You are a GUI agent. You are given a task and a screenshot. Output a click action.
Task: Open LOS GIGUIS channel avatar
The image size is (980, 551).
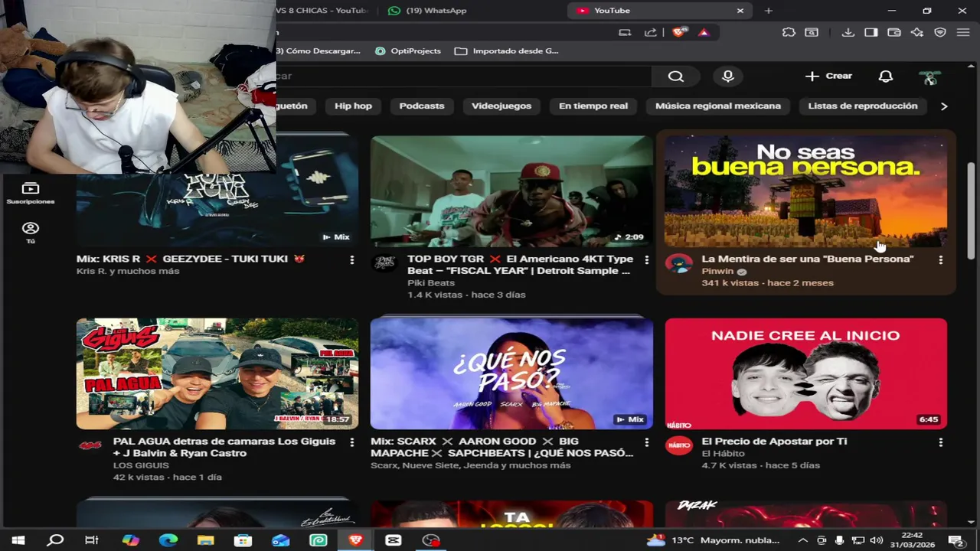pos(90,445)
